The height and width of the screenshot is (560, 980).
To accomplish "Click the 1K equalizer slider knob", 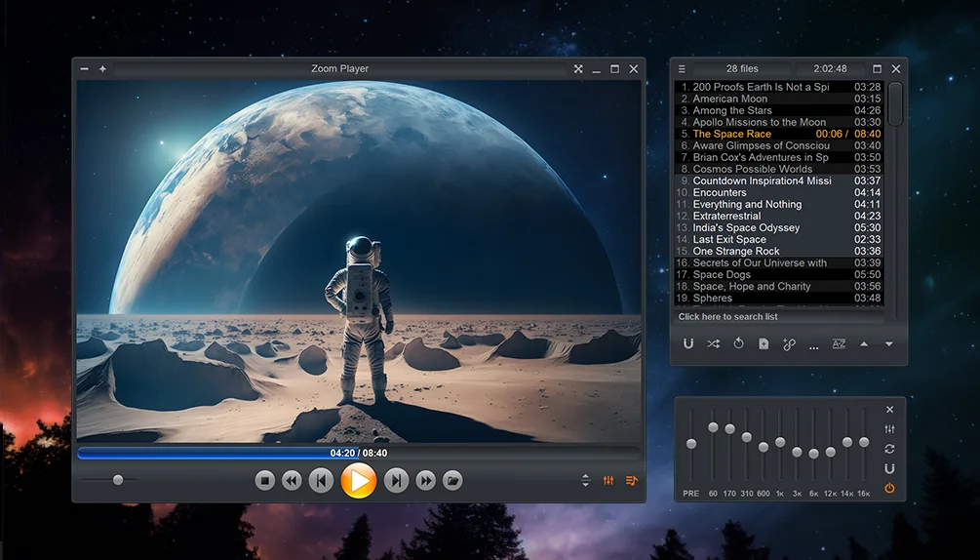I will (780, 442).
